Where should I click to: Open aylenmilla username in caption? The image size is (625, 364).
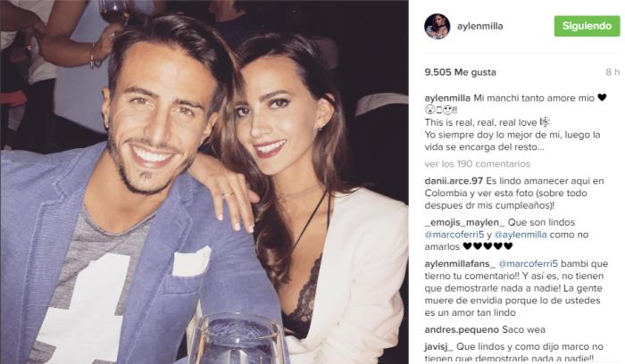tap(447, 98)
